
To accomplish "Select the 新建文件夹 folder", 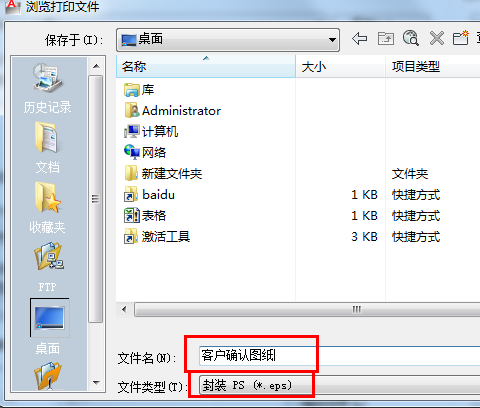I will 163,174.
